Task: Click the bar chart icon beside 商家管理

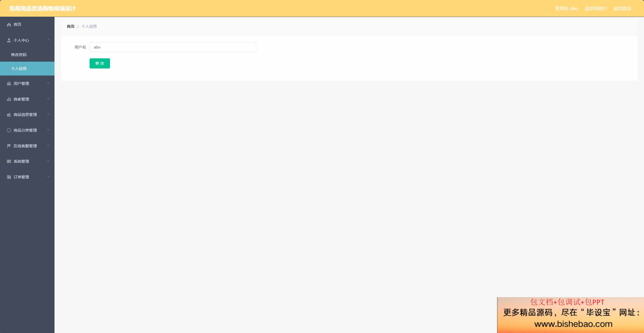Action: click(9, 99)
